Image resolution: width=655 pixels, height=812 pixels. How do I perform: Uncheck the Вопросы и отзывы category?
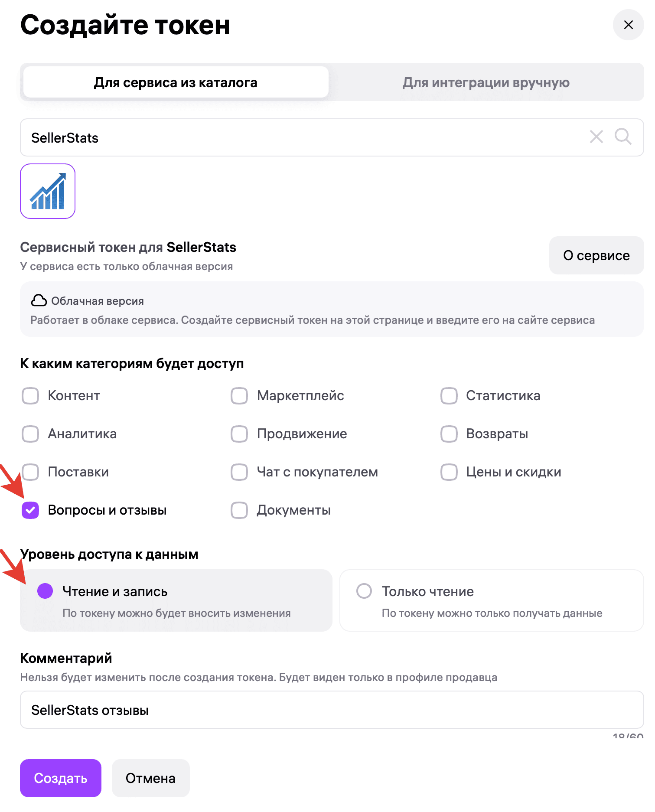pos(30,510)
